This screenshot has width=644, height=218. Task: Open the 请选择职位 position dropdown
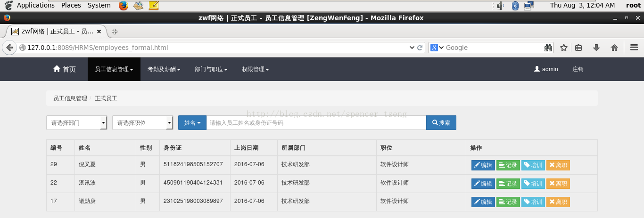tap(143, 123)
